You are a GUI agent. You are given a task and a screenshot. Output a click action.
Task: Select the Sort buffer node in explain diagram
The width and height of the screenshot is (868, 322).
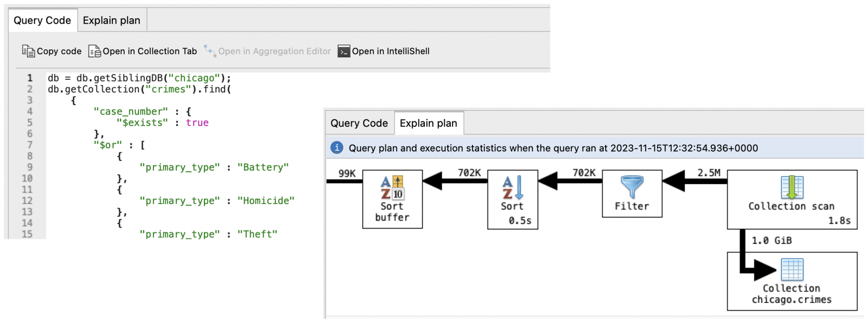tap(392, 199)
